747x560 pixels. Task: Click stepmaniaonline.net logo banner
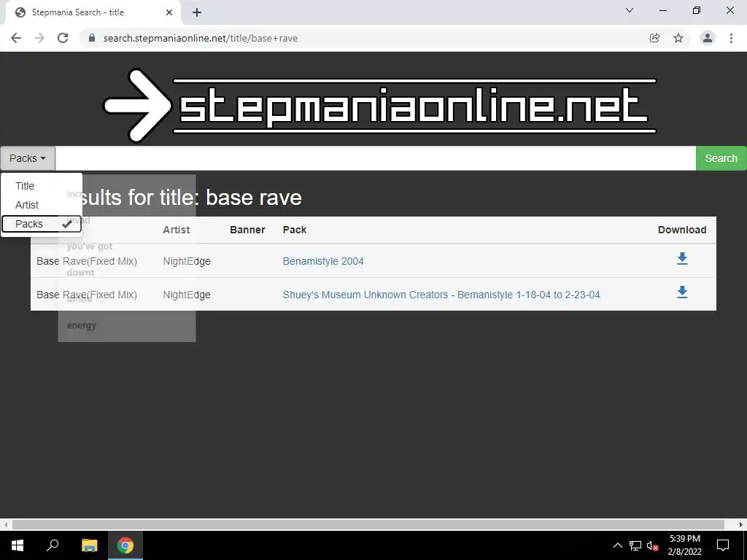[x=379, y=106]
